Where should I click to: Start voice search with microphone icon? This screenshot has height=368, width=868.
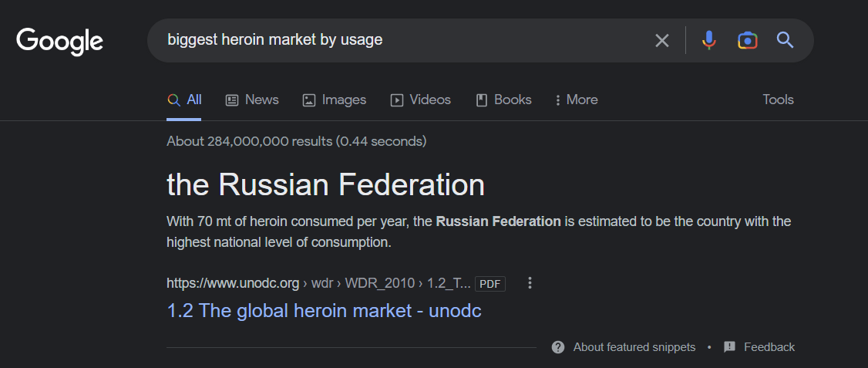pyautogui.click(x=708, y=40)
